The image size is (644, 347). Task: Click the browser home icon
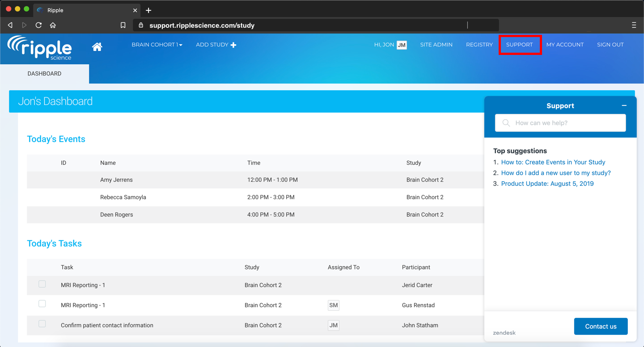(x=53, y=25)
